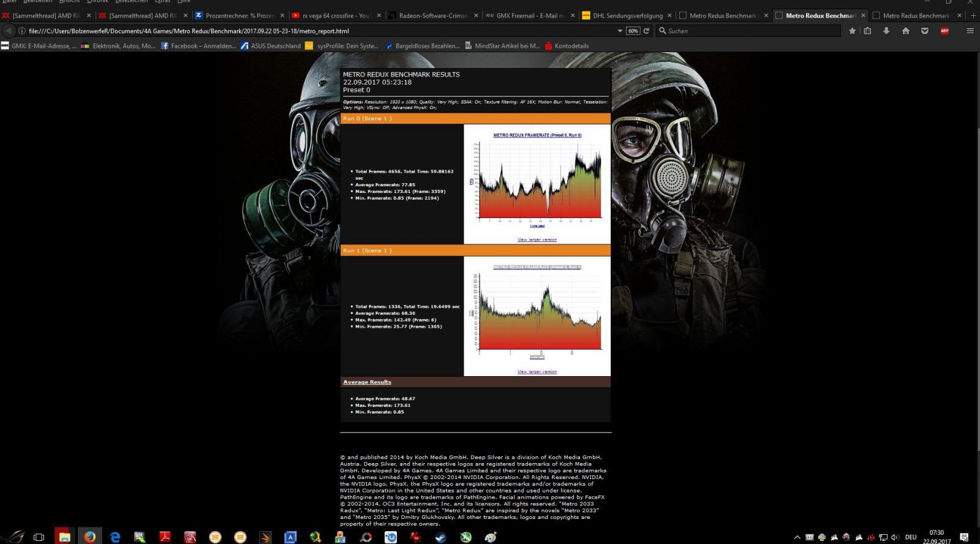
Task: View larger version of Run 1 chart
Action: pyautogui.click(x=537, y=372)
